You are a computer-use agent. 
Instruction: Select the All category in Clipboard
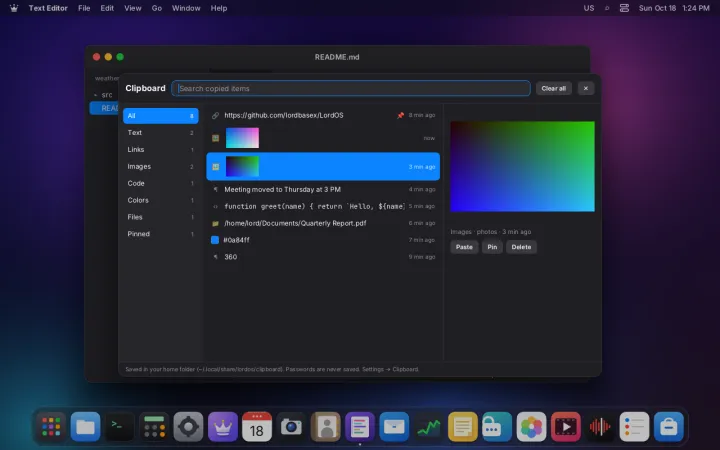tap(161, 116)
